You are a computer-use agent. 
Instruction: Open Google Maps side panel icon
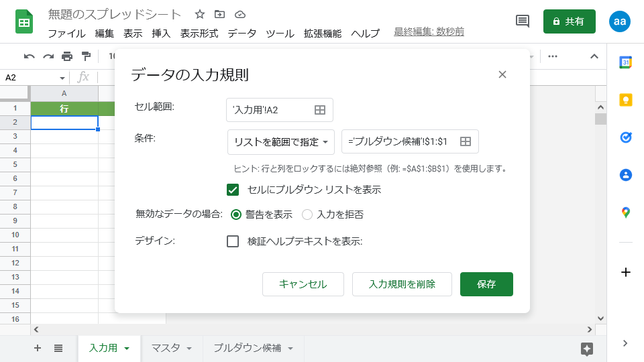(625, 213)
